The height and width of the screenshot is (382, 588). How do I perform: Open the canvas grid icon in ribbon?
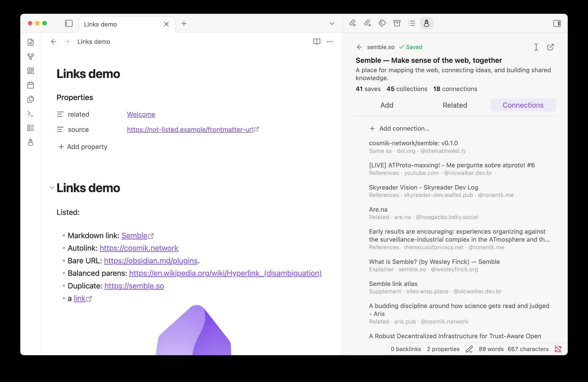tap(30, 71)
